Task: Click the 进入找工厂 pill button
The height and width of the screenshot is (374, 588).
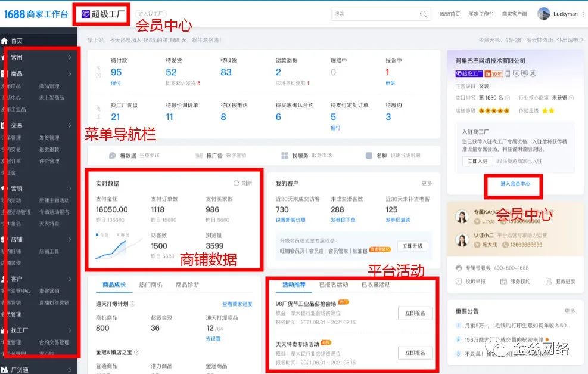Action: pyautogui.click(x=150, y=14)
